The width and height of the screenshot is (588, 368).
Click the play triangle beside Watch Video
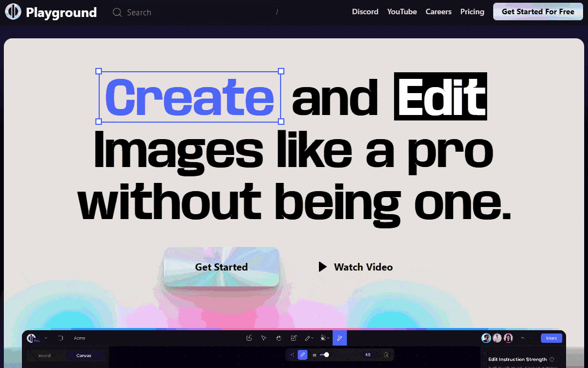point(323,267)
